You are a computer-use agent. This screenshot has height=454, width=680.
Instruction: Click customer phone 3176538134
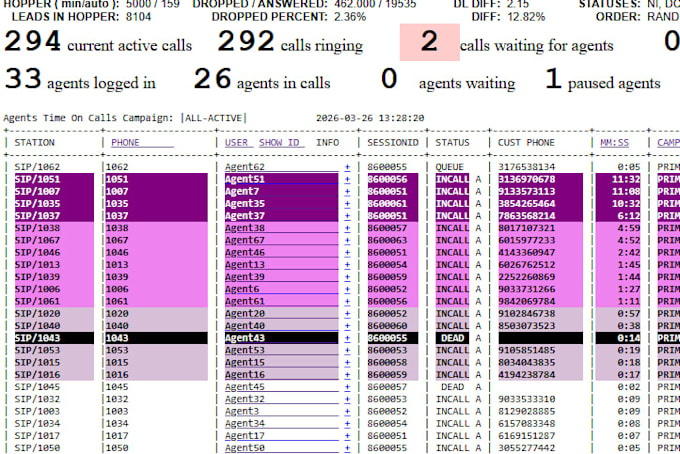coord(526,167)
